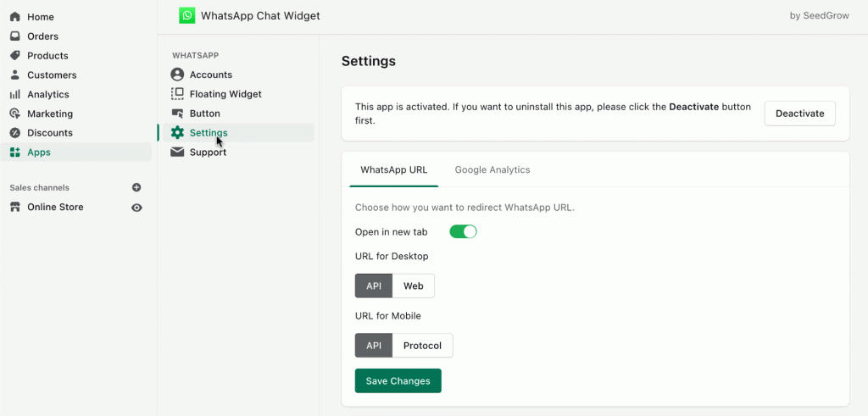The width and height of the screenshot is (868, 416).
Task: Open the WhatsApp URL tab
Action: pyautogui.click(x=393, y=169)
